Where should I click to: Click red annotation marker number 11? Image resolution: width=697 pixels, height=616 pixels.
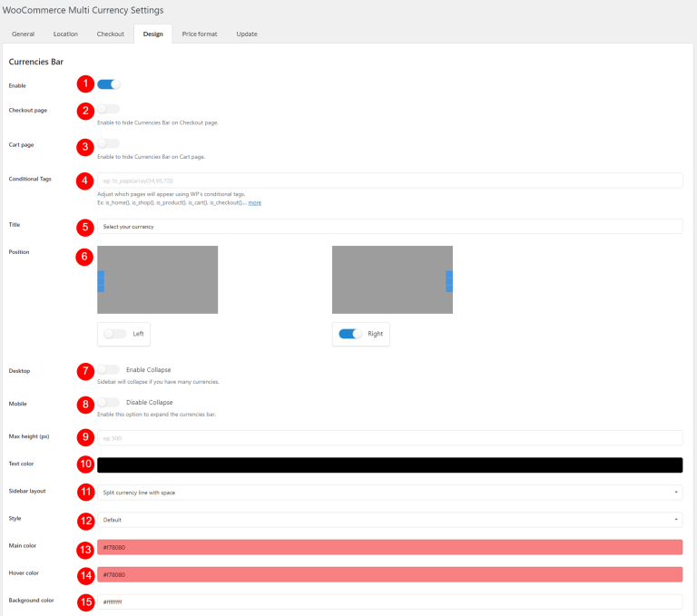[85, 492]
